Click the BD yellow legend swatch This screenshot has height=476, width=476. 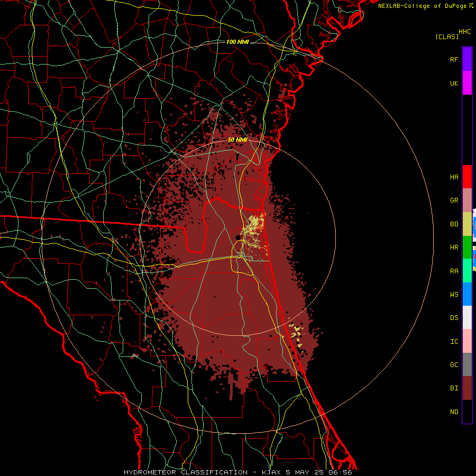[467, 224]
